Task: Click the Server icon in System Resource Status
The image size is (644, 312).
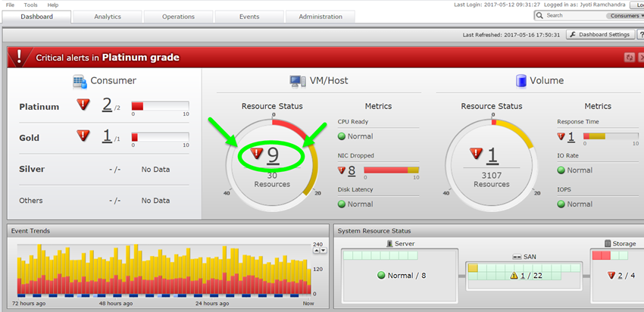Action: [x=389, y=244]
